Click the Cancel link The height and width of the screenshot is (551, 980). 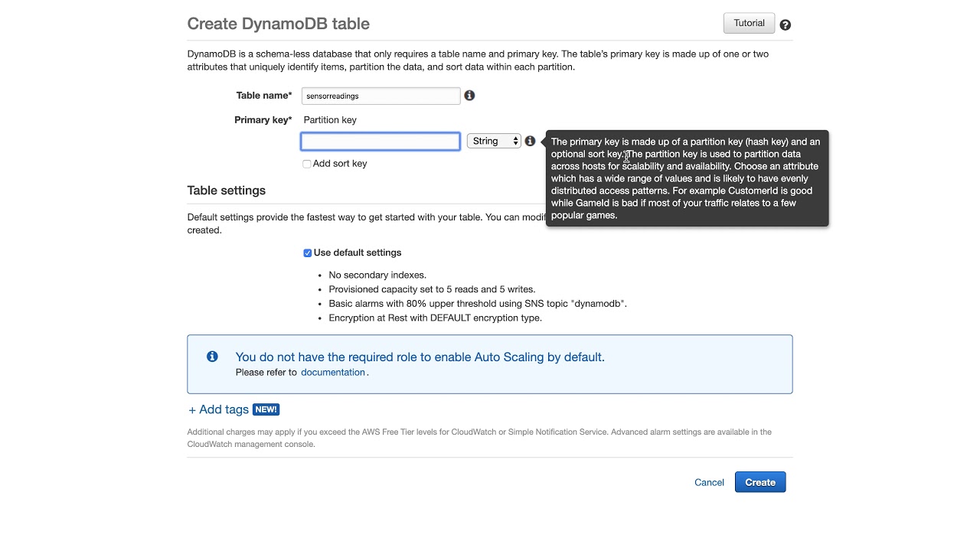coord(709,482)
